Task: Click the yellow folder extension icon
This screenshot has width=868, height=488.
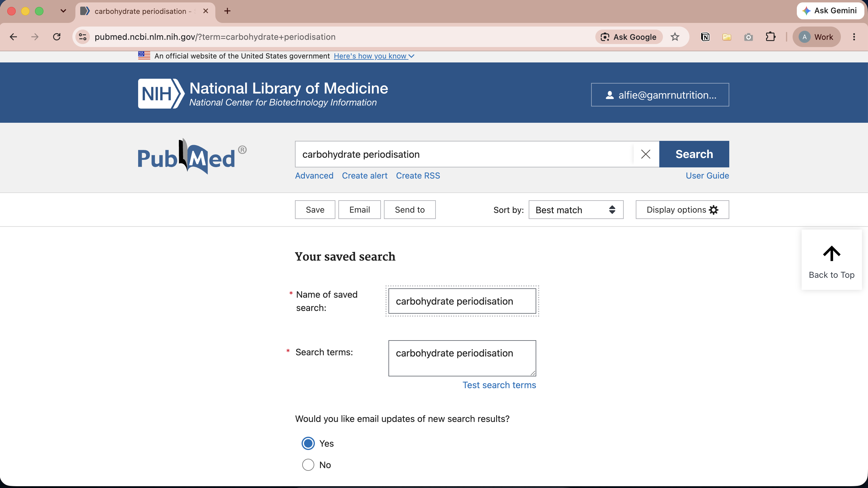Action: (x=727, y=37)
